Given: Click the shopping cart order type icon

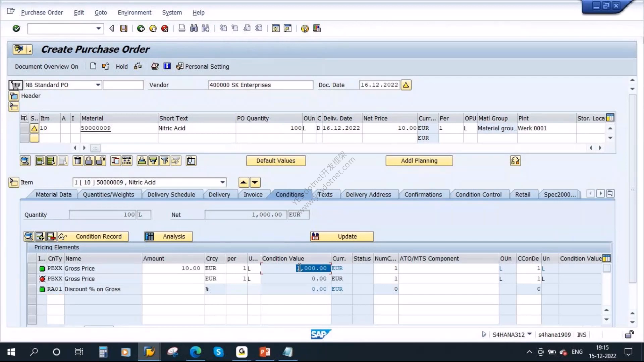Looking at the screenshot, I should click(x=15, y=85).
